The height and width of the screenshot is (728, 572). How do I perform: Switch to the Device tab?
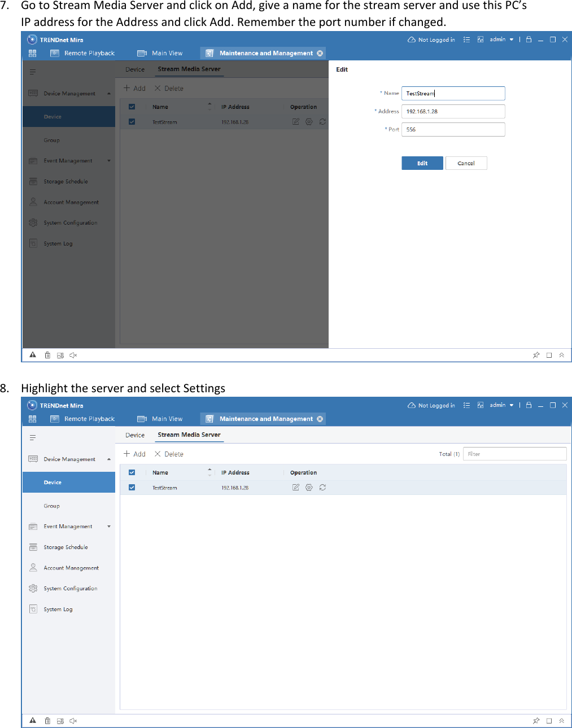[x=134, y=435]
